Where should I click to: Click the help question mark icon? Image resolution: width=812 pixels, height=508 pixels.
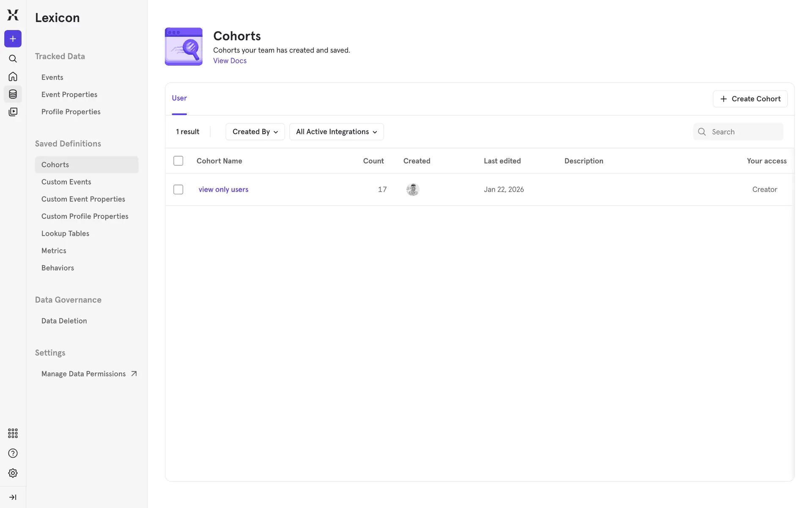click(13, 453)
